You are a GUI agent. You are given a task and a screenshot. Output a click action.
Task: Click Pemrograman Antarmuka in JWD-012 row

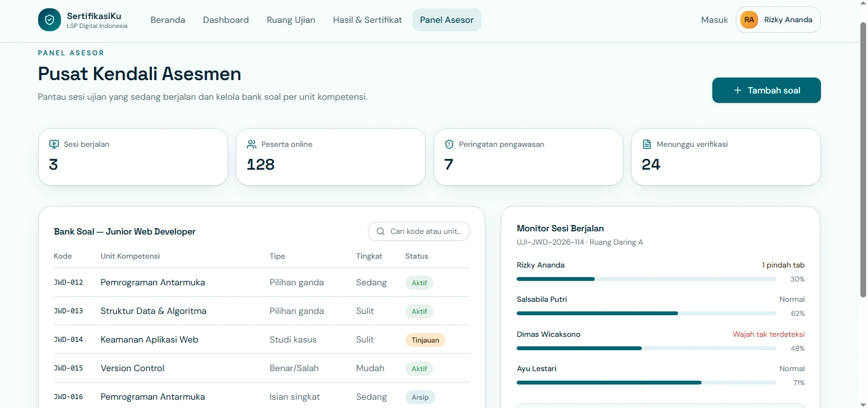pyautogui.click(x=153, y=282)
